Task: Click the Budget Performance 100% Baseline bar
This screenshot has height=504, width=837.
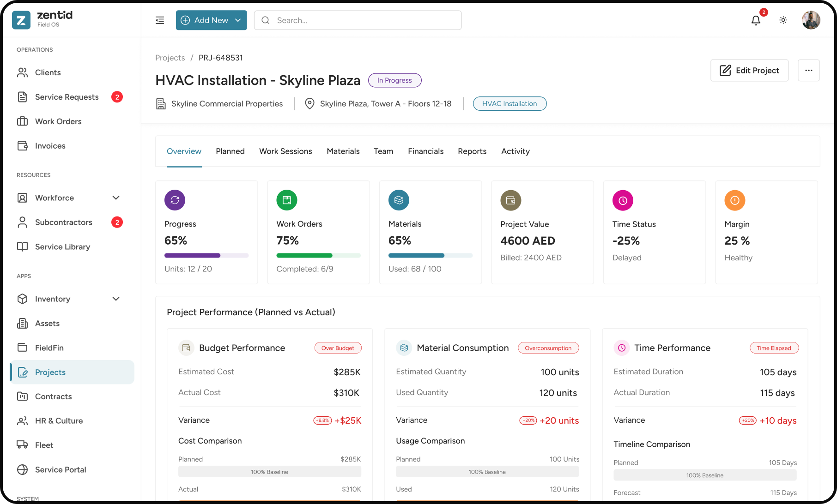Action: [x=270, y=472]
